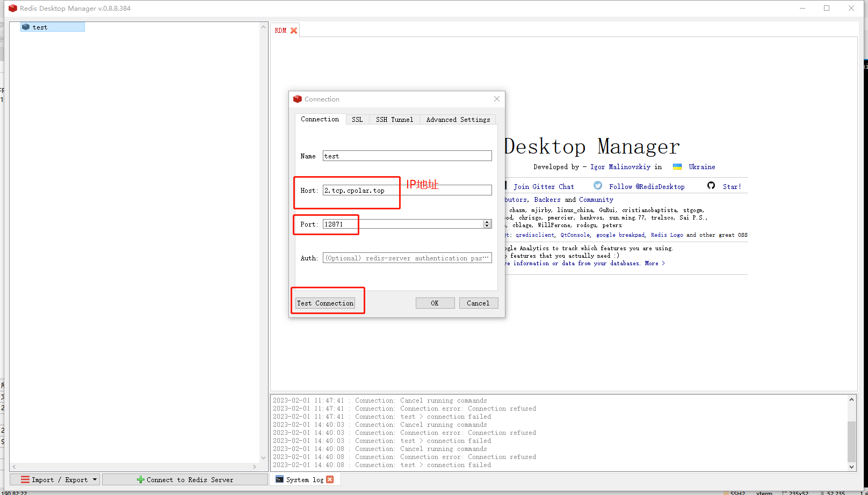Image resolution: width=868 pixels, height=495 pixels.
Task: Open the google breakpad link
Action: 620,235
